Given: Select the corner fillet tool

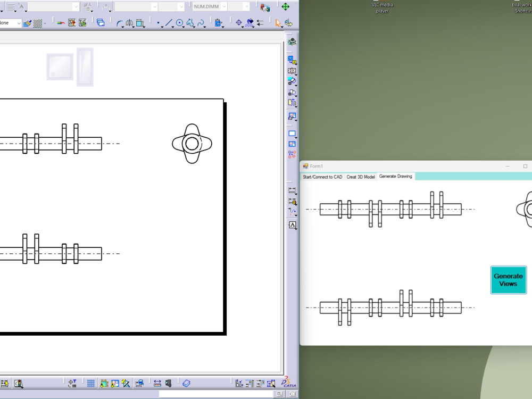Looking at the screenshot, I should 120,23.
